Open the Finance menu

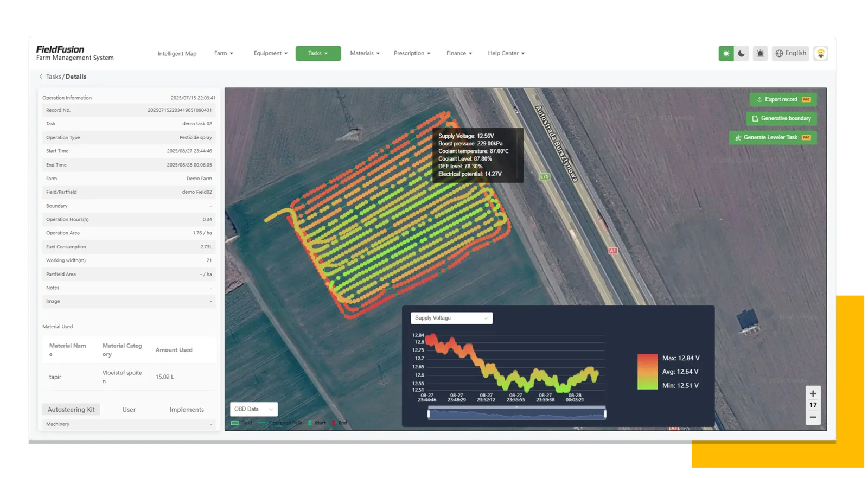point(459,53)
